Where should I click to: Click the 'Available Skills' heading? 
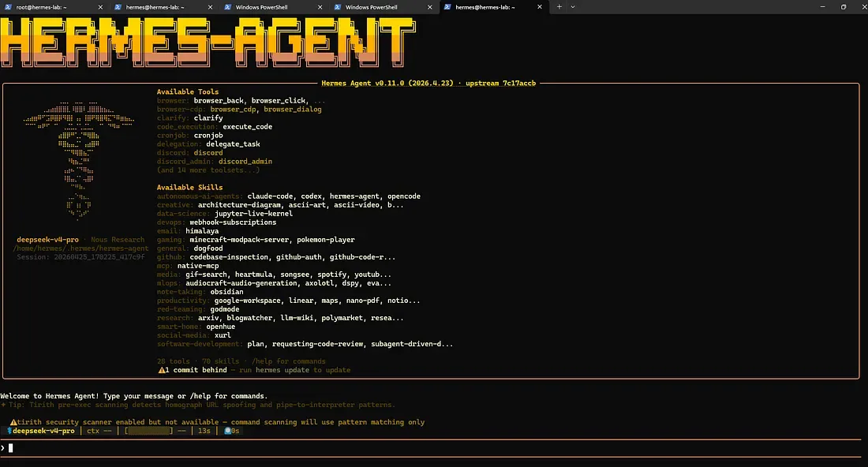click(x=190, y=188)
